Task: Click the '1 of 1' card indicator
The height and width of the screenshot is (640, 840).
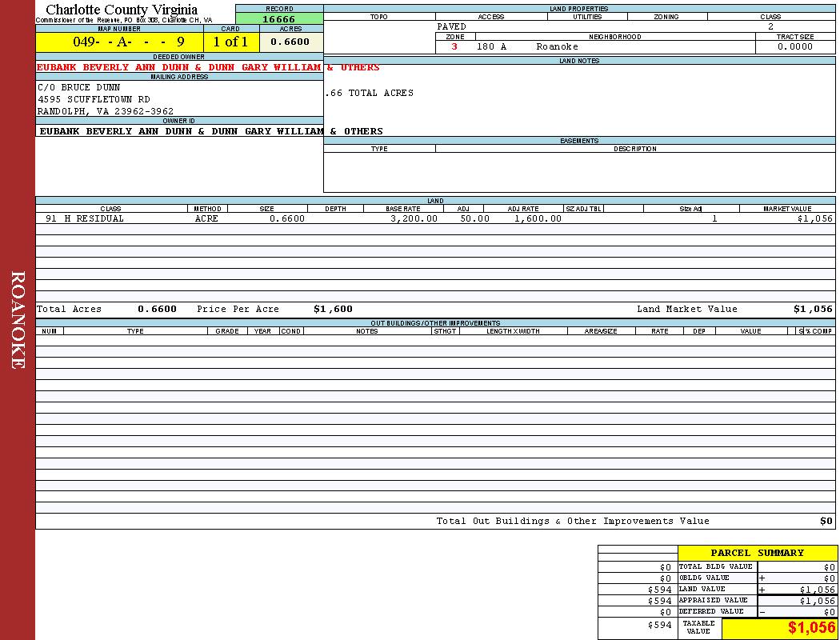Action: [x=230, y=42]
